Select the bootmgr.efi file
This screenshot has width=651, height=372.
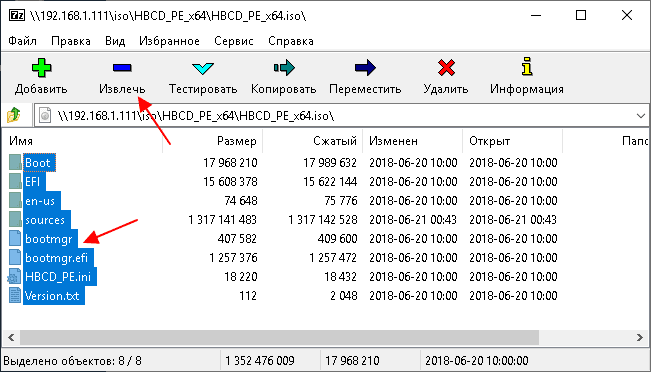[x=56, y=258]
